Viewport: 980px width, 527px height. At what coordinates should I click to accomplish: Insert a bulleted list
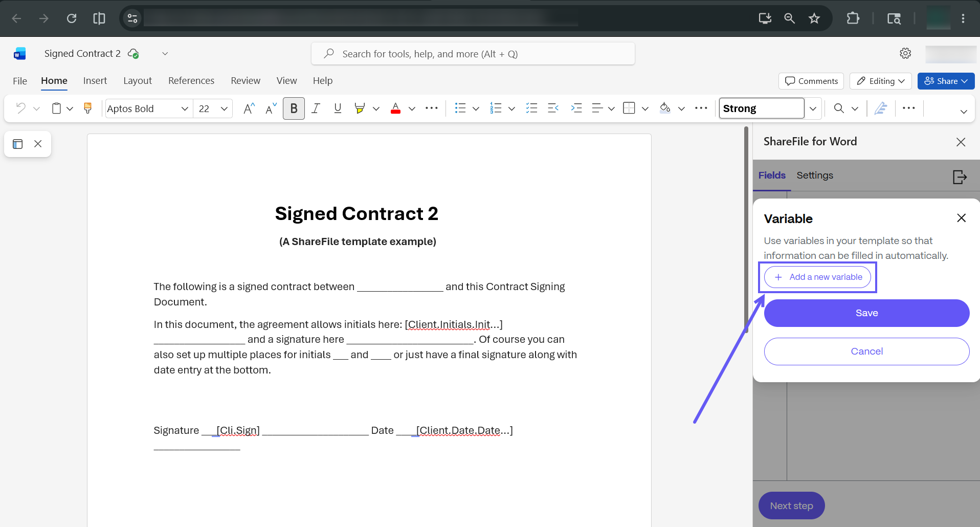click(460, 108)
